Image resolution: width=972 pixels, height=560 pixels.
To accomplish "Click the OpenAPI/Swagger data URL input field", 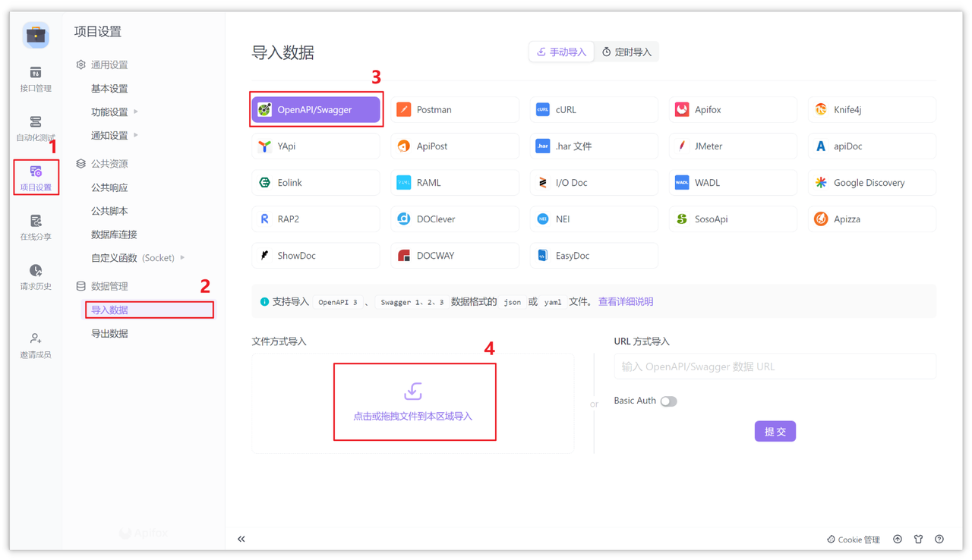I will pyautogui.click(x=775, y=366).
